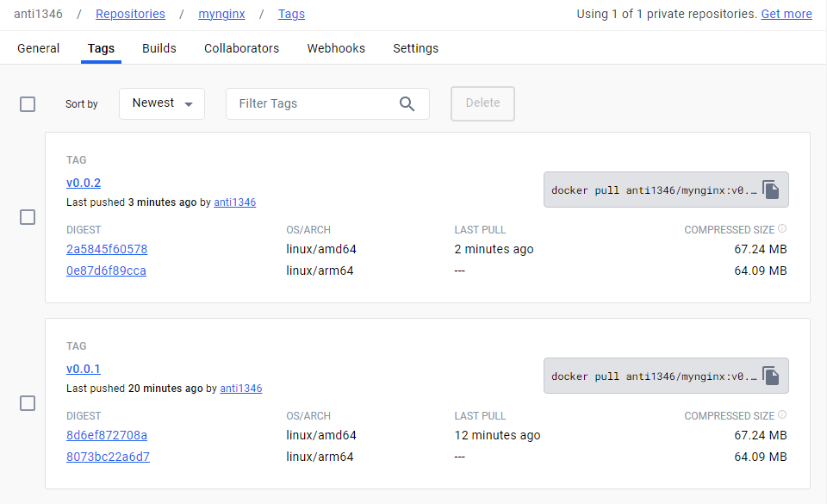Image resolution: width=827 pixels, height=504 pixels.
Task: Check the box for tag v0.0.2
Action: point(28,217)
